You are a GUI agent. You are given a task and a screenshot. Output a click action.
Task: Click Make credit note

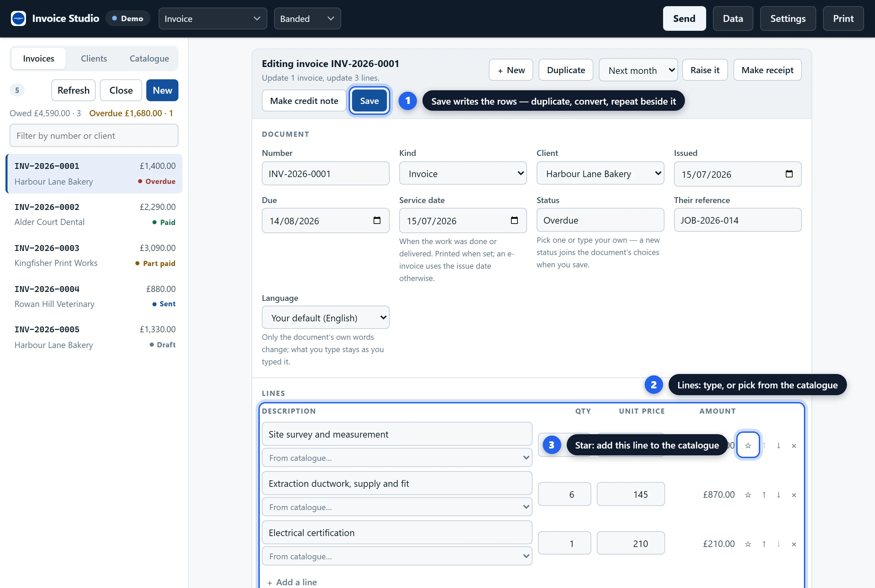tap(304, 101)
